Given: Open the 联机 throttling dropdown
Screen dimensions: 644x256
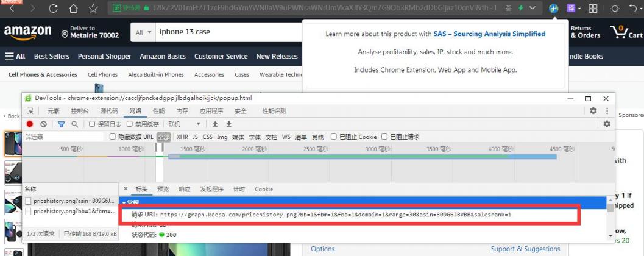Looking at the screenshot, I should (x=184, y=124).
